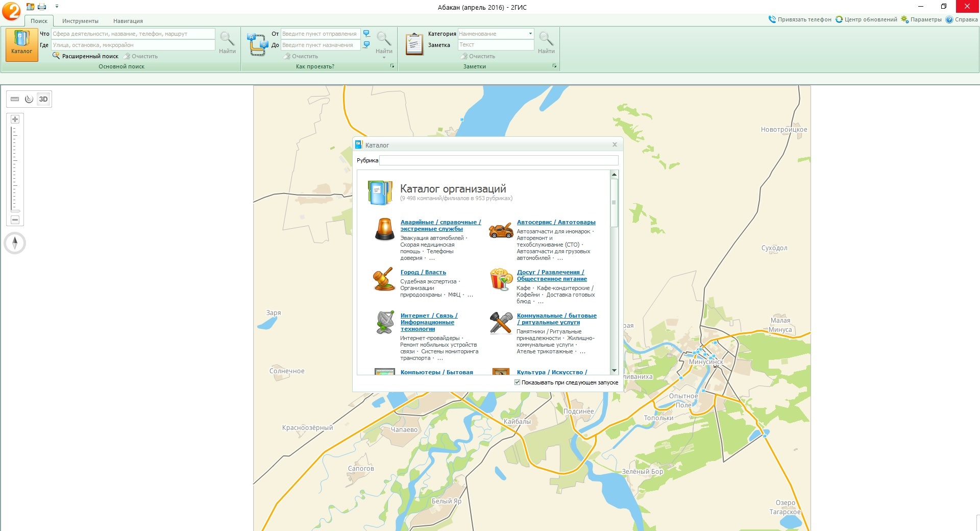Click the notes clipboard icon
The width and height of the screenshot is (980, 531).
pos(414,44)
